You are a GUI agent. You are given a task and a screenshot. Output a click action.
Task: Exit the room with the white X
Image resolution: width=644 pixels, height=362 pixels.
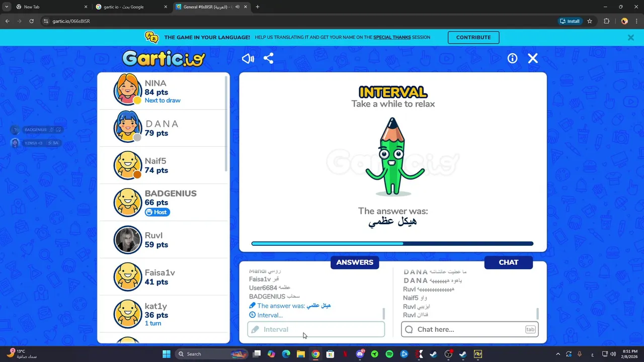(x=533, y=58)
